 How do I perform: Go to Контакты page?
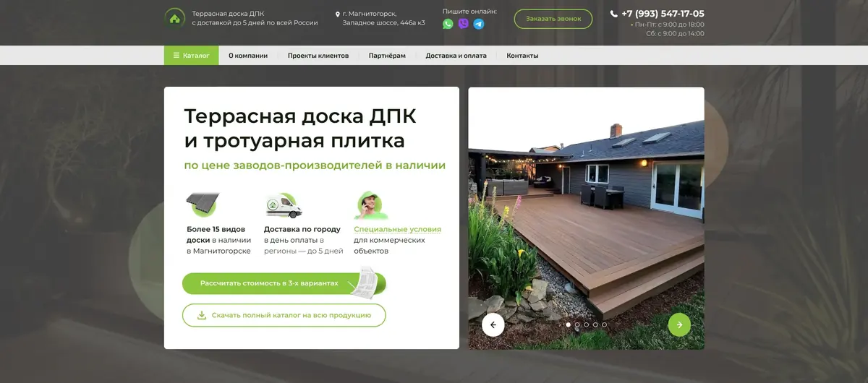coord(522,56)
